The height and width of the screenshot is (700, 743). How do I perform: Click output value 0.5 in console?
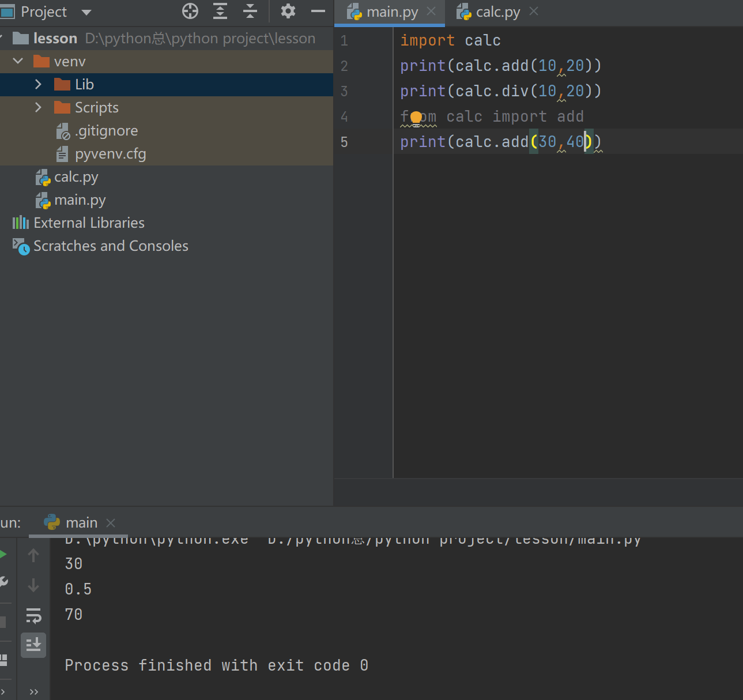coord(78,589)
